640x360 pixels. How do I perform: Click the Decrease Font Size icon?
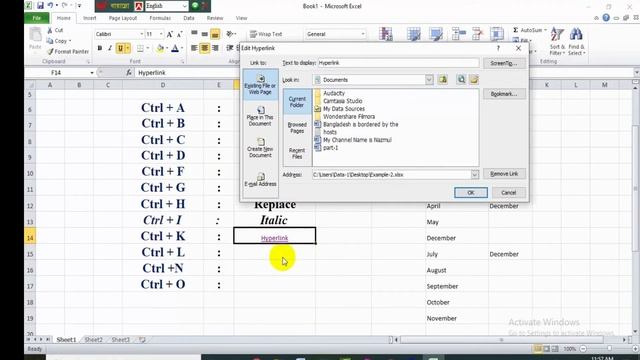pyautogui.click(x=180, y=34)
